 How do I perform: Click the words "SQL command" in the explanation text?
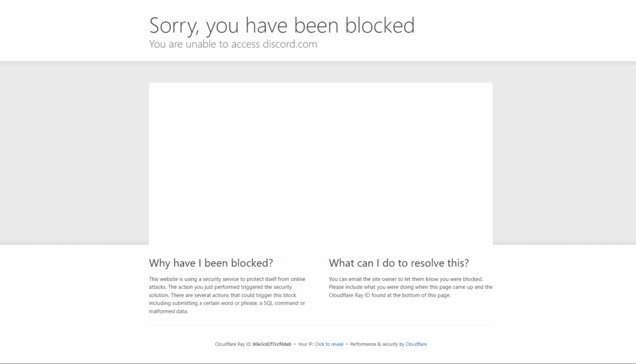[281, 303]
